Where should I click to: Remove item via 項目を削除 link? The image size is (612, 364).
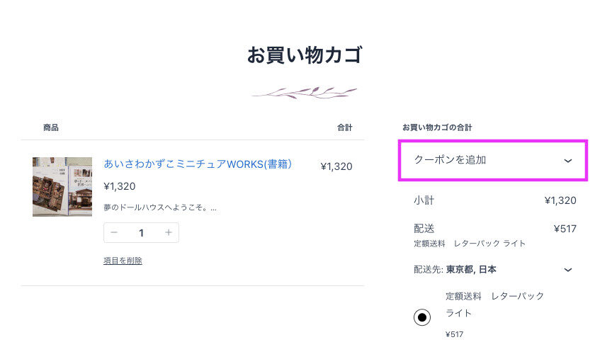pos(123,261)
